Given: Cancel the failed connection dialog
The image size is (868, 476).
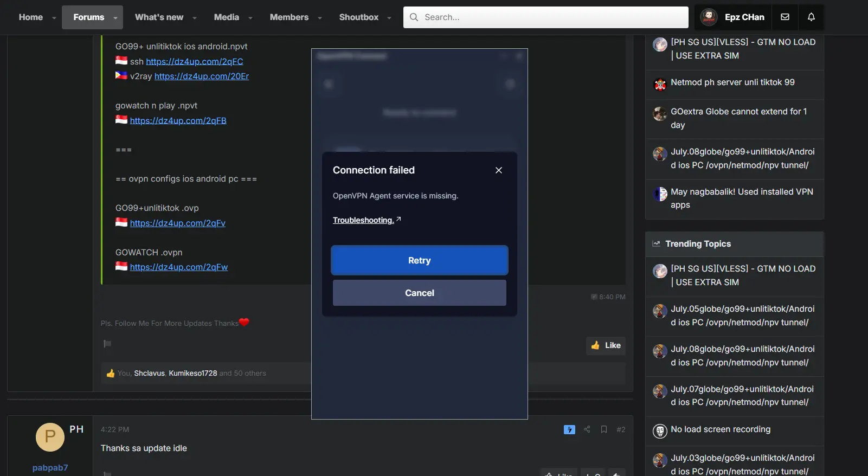Looking at the screenshot, I should [420, 293].
